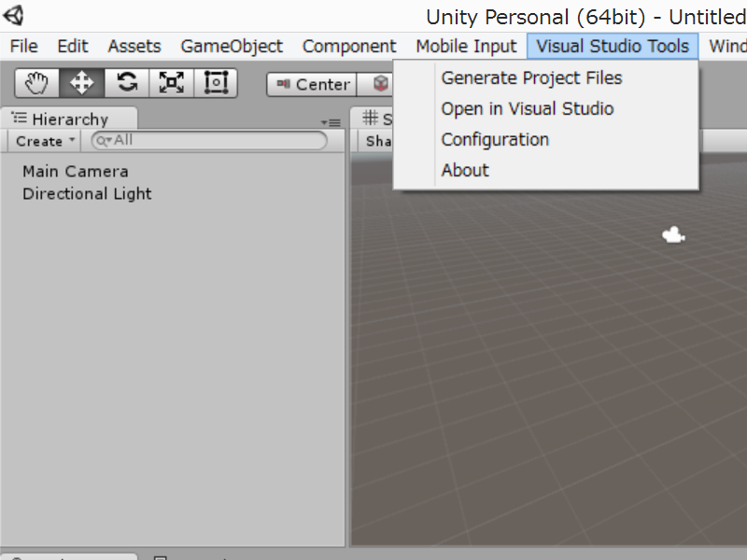Select the Rotate tool
This screenshot has width=747, height=560.
coord(127,83)
